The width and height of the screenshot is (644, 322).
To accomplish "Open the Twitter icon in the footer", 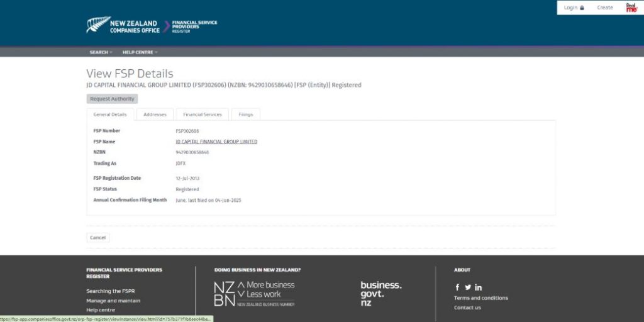I will [x=468, y=287].
